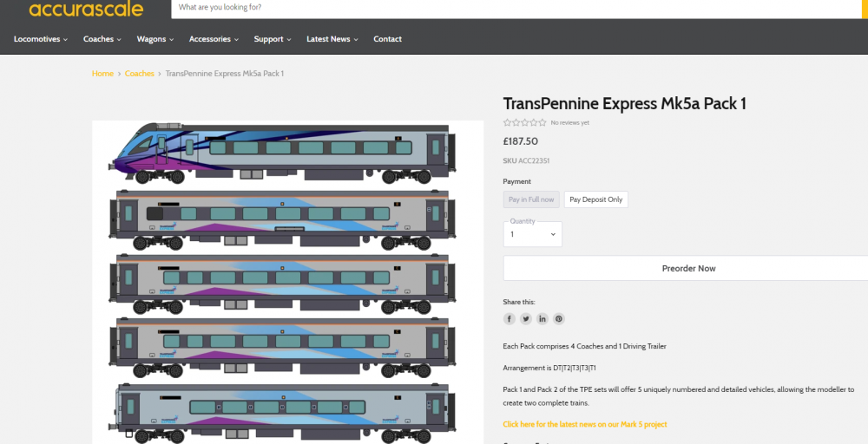Open the Quantity dropdown

tap(532, 234)
